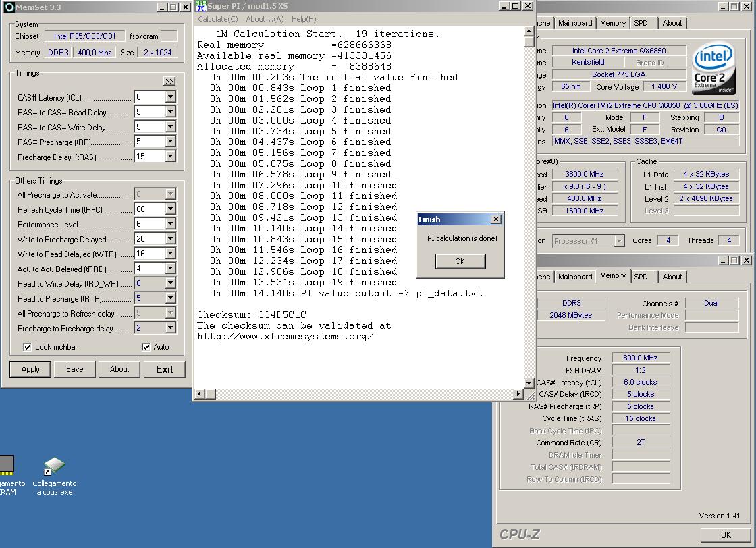The image size is (756, 548).
Task: Click the Super PI vertical scrollbar down arrow
Action: tap(529, 383)
